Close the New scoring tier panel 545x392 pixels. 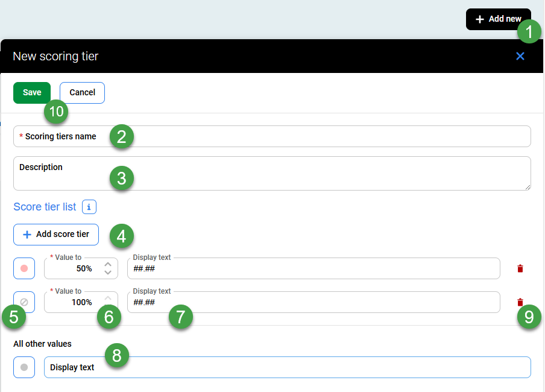[x=520, y=56]
